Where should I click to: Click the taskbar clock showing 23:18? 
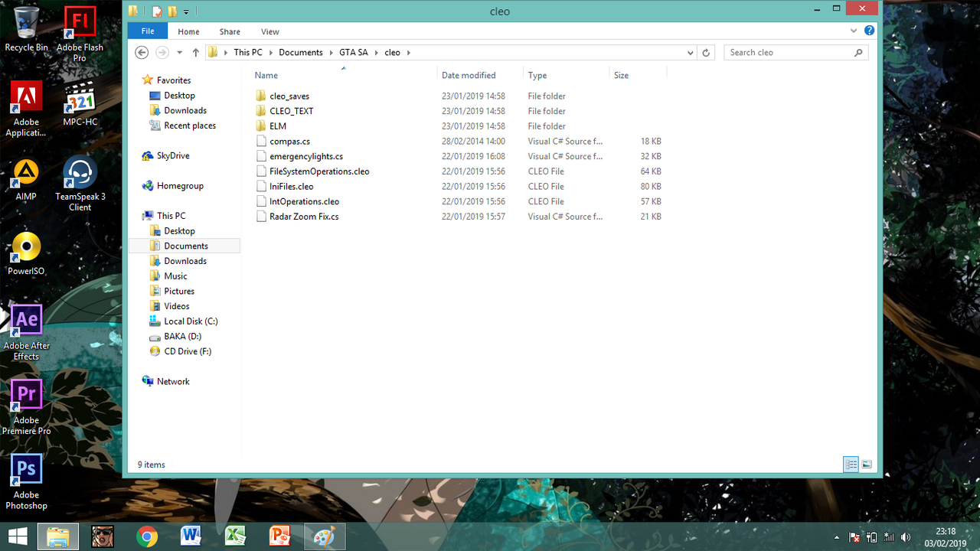point(946,537)
